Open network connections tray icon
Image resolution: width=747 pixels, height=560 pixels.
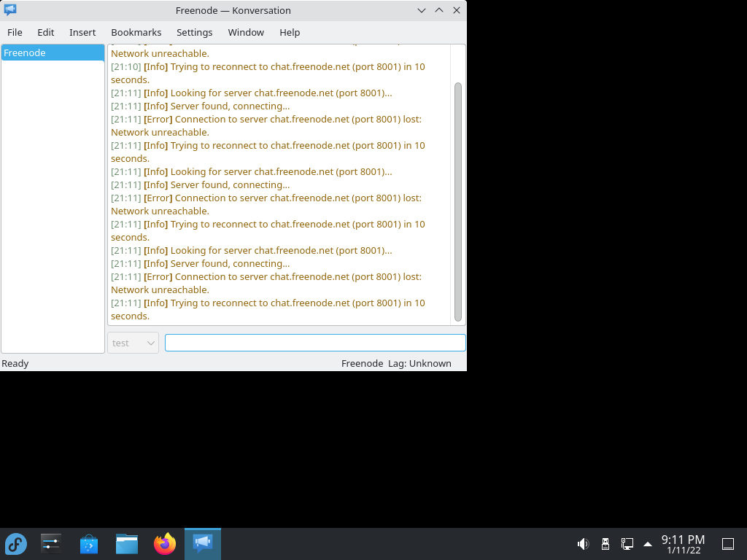click(x=627, y=544)
